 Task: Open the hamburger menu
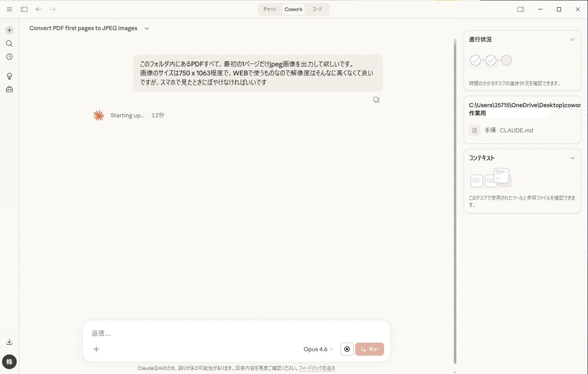pyautogui.click(x=9, y=9)
